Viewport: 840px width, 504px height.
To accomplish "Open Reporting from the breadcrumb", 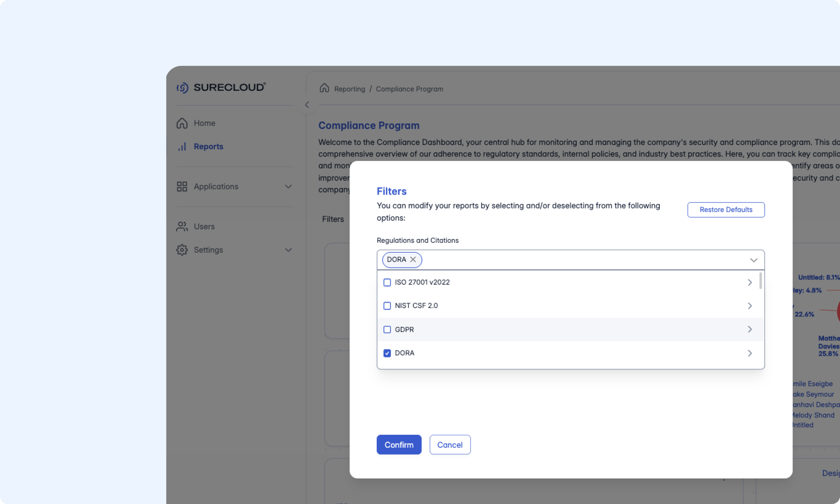I will (349, 89).
